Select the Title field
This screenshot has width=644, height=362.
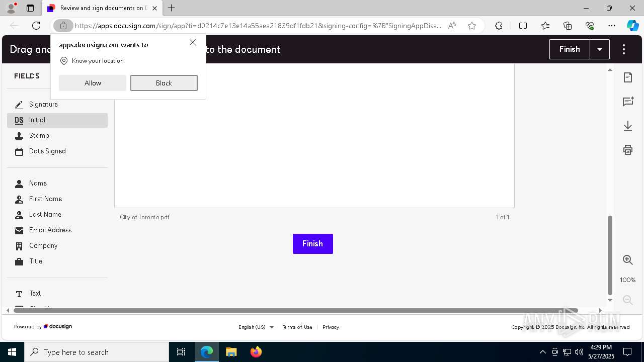pyautogui.click(x=57, y=261)
